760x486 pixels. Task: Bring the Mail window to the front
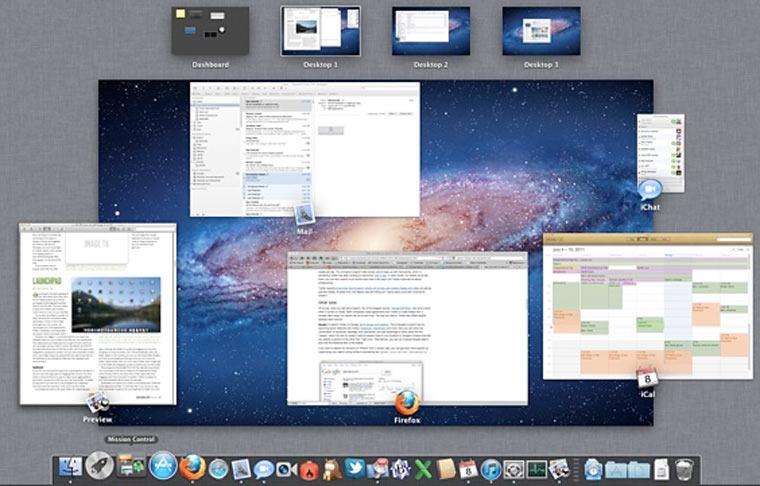click(305, 150)
